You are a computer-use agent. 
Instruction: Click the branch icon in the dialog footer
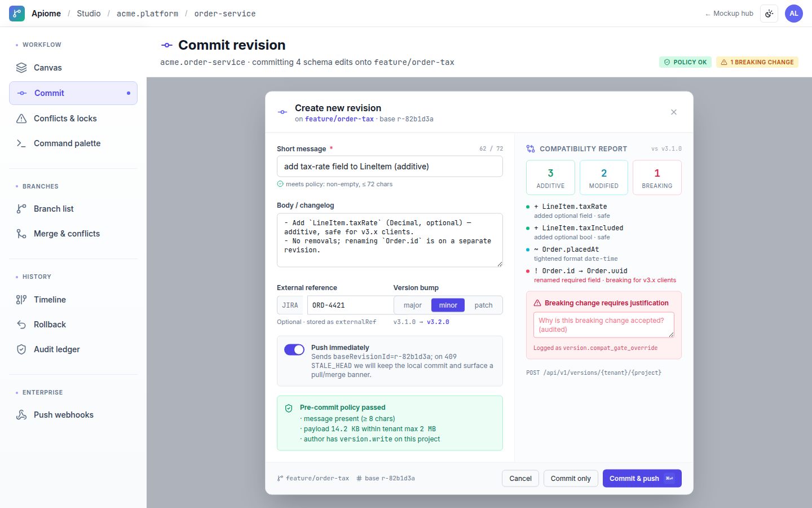point(280,479)
